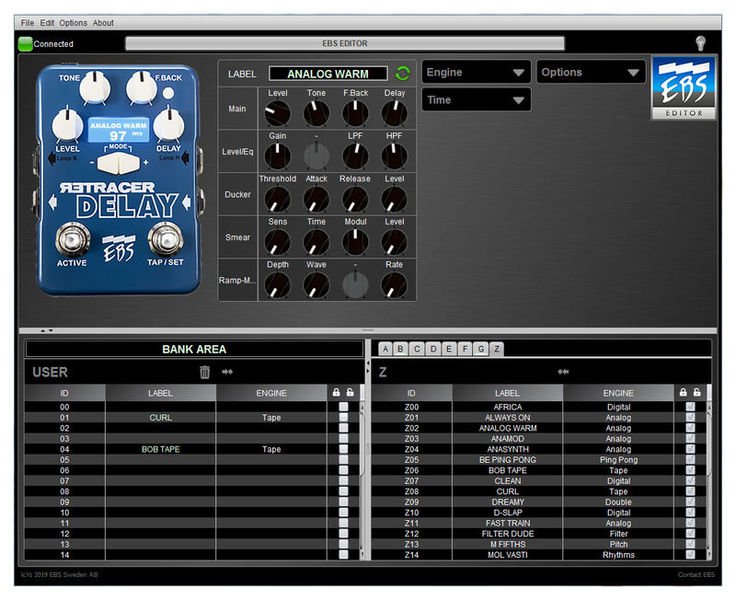Open the Edit menu
The width and height of the screenshot is (736, 600).
(47, 23)
